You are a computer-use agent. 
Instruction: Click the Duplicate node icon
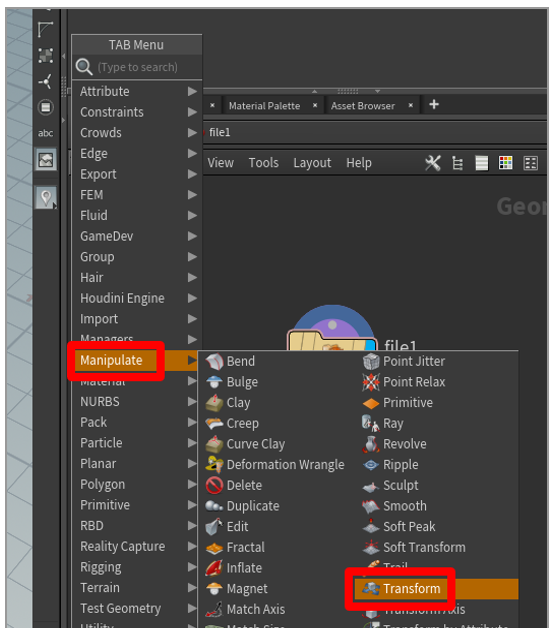tap(214, 506)
